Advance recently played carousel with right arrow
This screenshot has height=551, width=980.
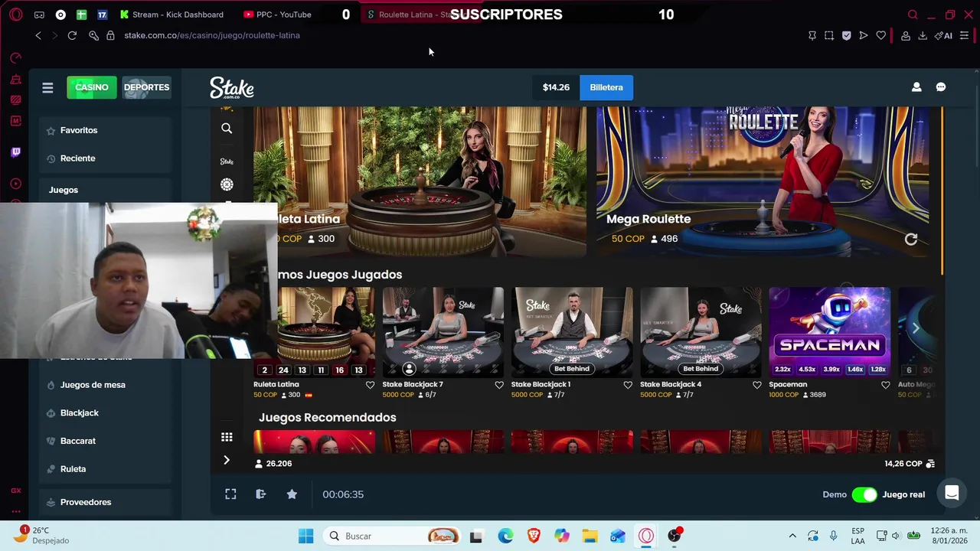tap(916, 328)
